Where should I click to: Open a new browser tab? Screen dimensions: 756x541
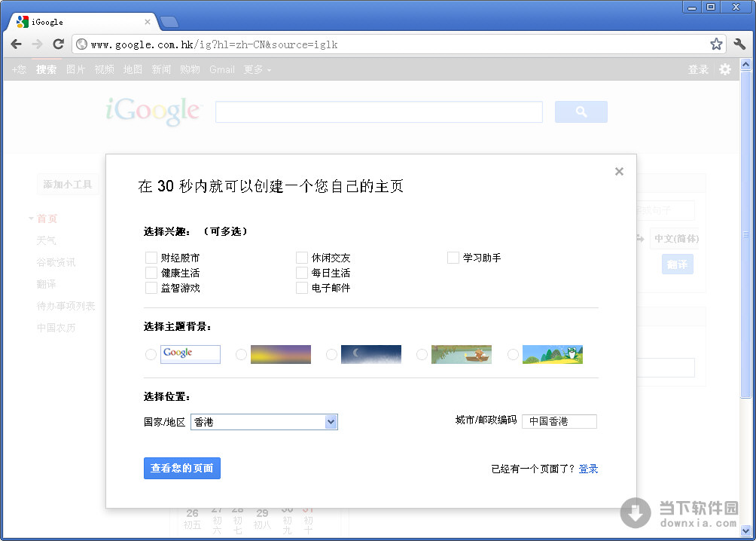(x=169, y=22)
